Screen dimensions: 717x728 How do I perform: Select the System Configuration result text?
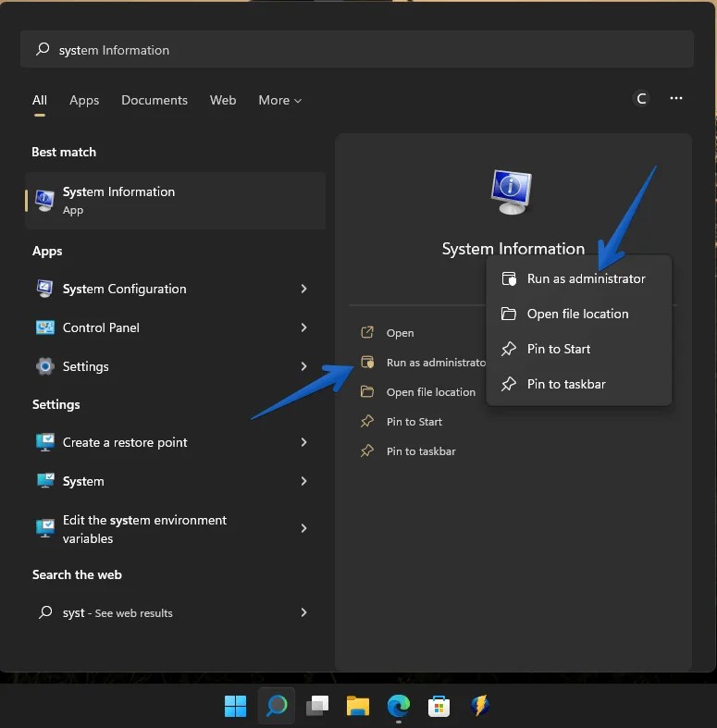[125, 289]
